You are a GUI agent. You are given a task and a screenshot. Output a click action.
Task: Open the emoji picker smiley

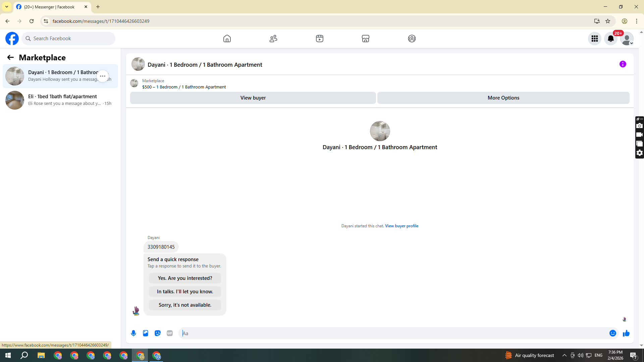[613, 333]
